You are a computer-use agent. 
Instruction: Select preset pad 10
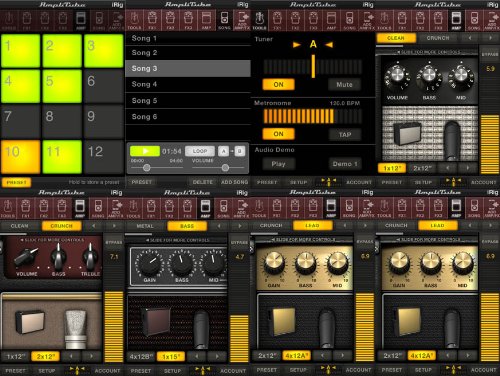click(21, 157)
